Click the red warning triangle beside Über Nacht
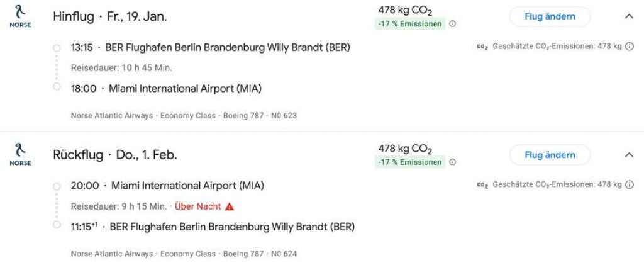The width and height of the screenshot is (644, 265). [230, 206]
